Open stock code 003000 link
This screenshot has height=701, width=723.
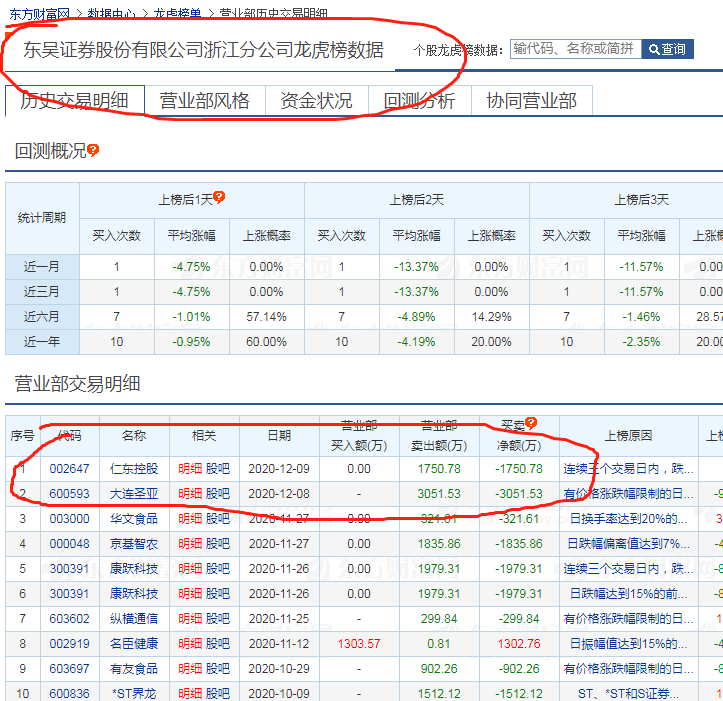point(69,518)
